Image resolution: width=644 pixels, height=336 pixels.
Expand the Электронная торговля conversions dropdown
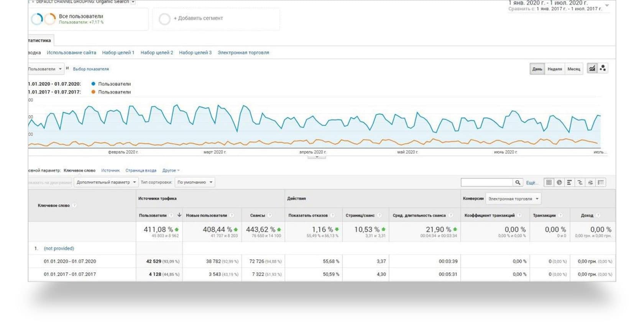pos(513,199)
